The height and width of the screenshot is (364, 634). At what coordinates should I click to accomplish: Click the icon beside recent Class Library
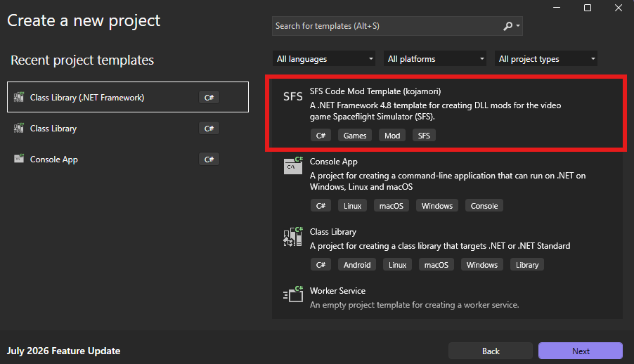click(18, 128)
